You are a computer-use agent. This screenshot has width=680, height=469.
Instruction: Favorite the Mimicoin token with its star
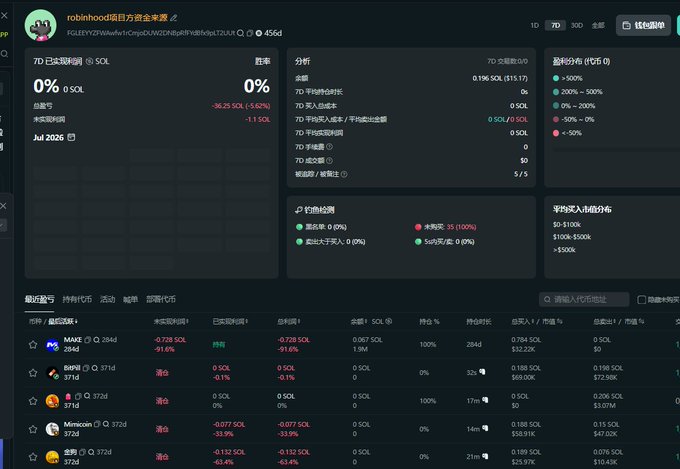[x=33, y=430]
